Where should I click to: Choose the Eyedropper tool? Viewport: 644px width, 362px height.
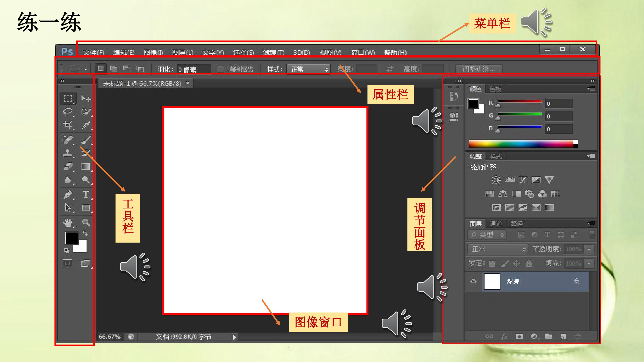tap(86, 125)
